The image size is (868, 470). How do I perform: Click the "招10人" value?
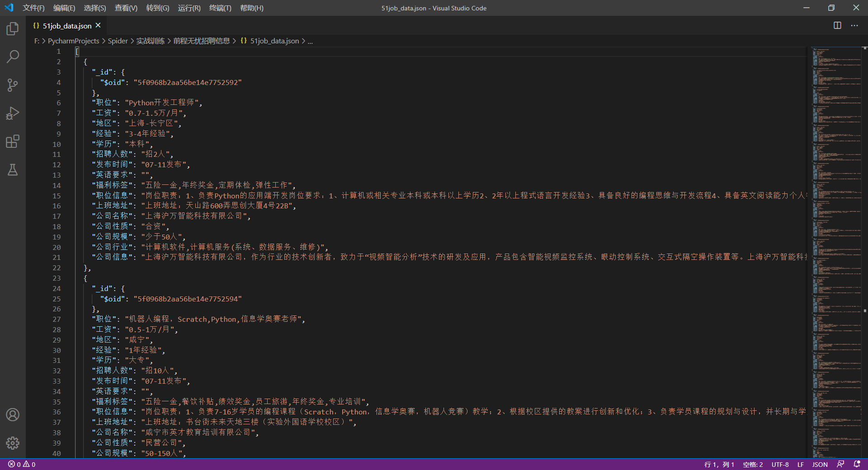point(157,371)
